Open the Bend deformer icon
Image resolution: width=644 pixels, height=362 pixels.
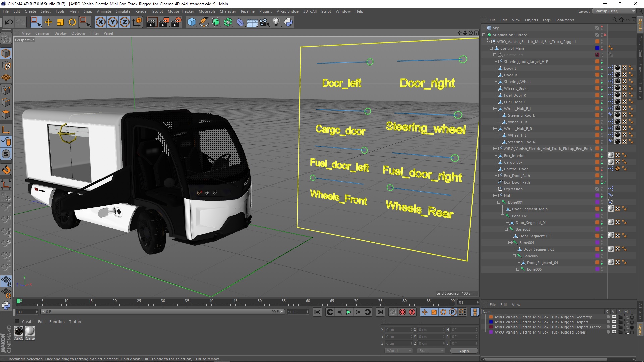[x=240, y=22]
